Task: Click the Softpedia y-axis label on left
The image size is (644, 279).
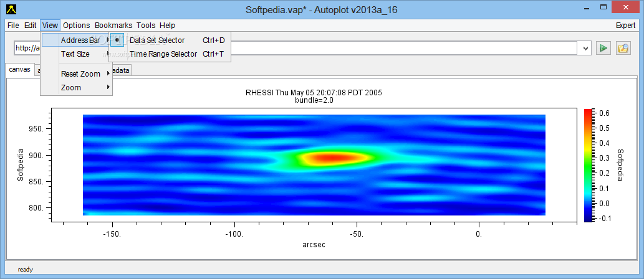Action: click(x=19, y=166)
